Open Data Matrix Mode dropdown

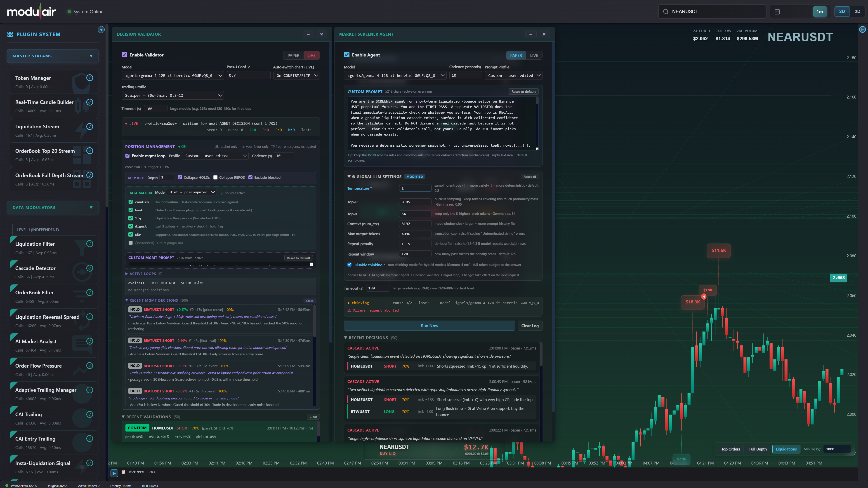pyautogui.click(x=192, y=192)
